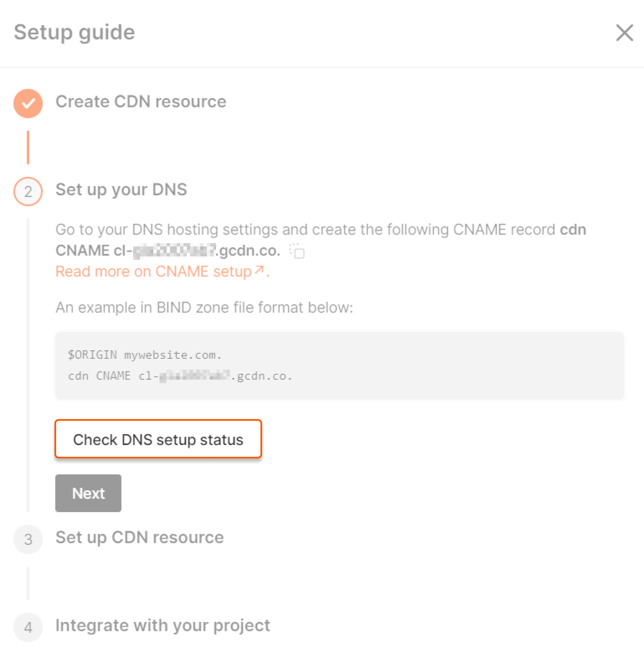Viewport: 644px width, 668px height.
Task: Click the orange progress connector line
Action: [28, 147]
